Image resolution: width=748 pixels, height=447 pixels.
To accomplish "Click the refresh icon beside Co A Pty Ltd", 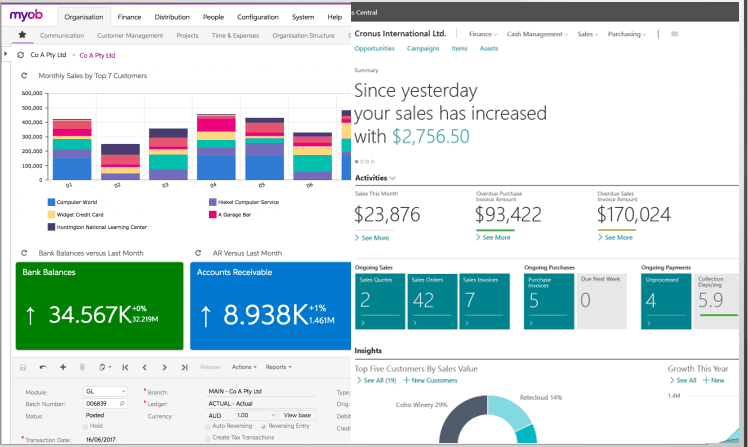I will tap(21, 55).
